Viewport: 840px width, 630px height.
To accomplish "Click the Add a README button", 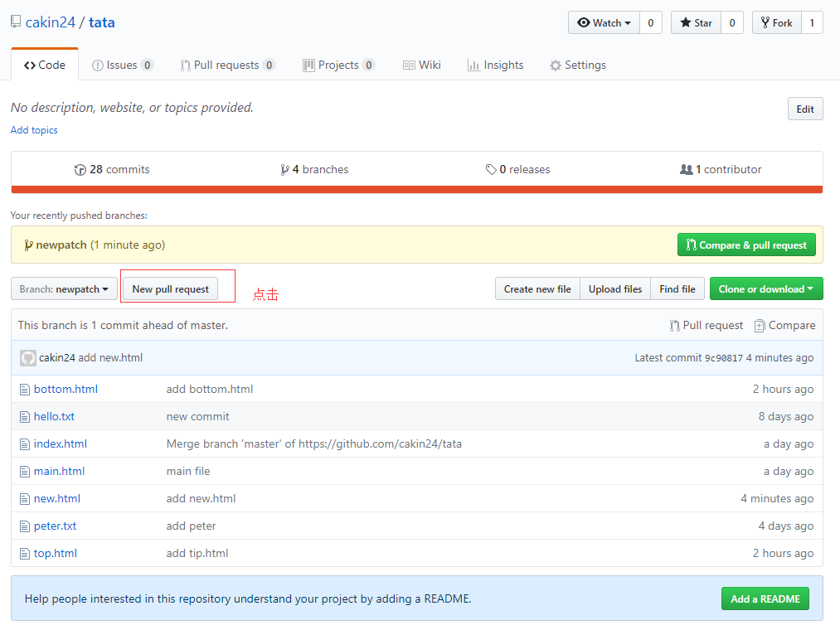I will click(x=765, y=598).
